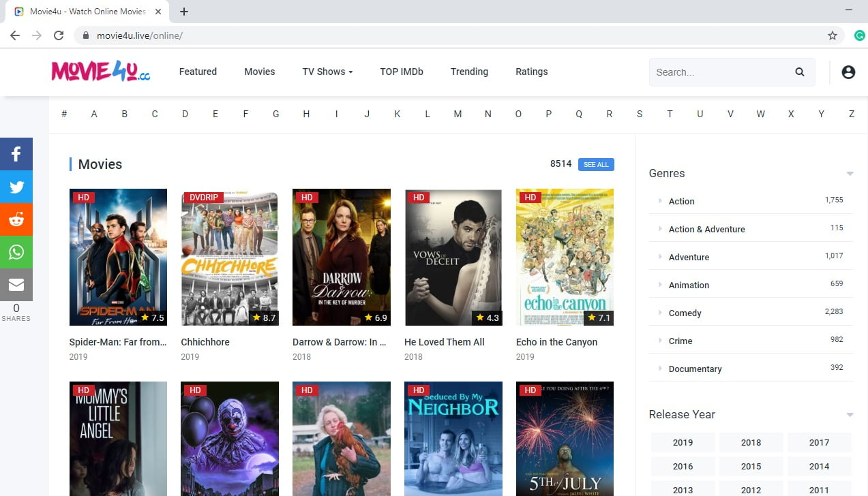Open the Chhichhore movie poster
The height and width of the screenshot is (496, 868).
click(x=230, y=258)
